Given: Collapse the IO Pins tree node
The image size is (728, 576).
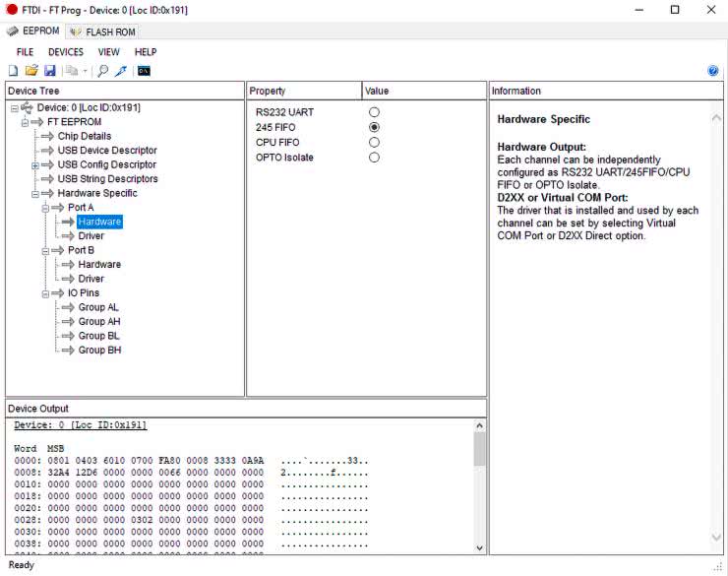Looking at the screenshot, I should click(x=46, y=293).
